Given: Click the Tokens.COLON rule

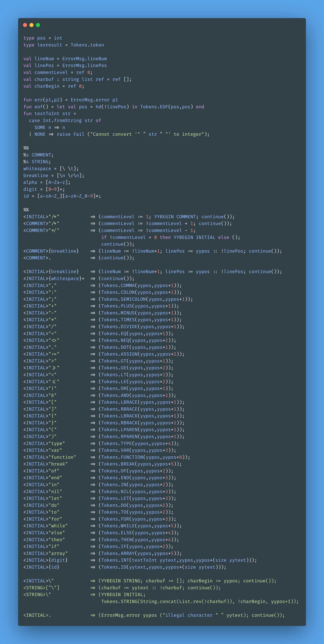Looking at the screenshot, I should tap(103, 292).
